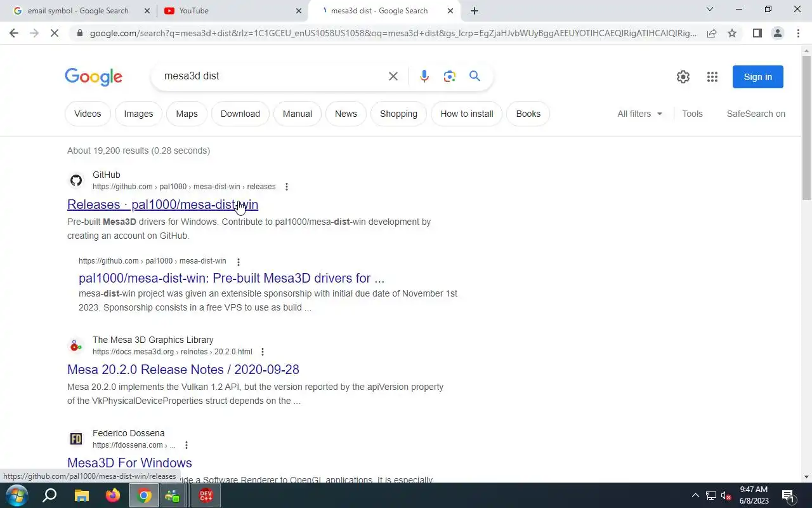Switch to Books results
This screenshot has height=508, width=812.
click(x=528, y=114)
